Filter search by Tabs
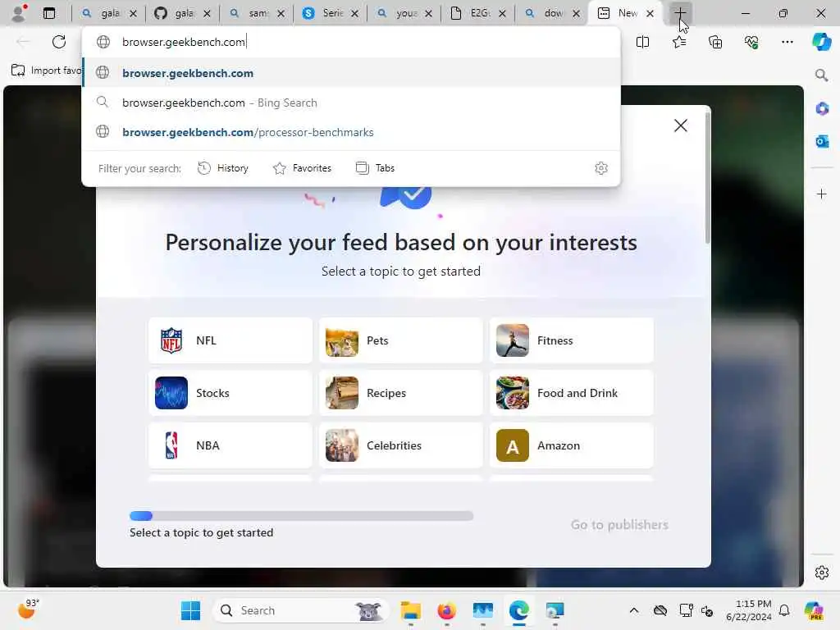 pos(375,168)
